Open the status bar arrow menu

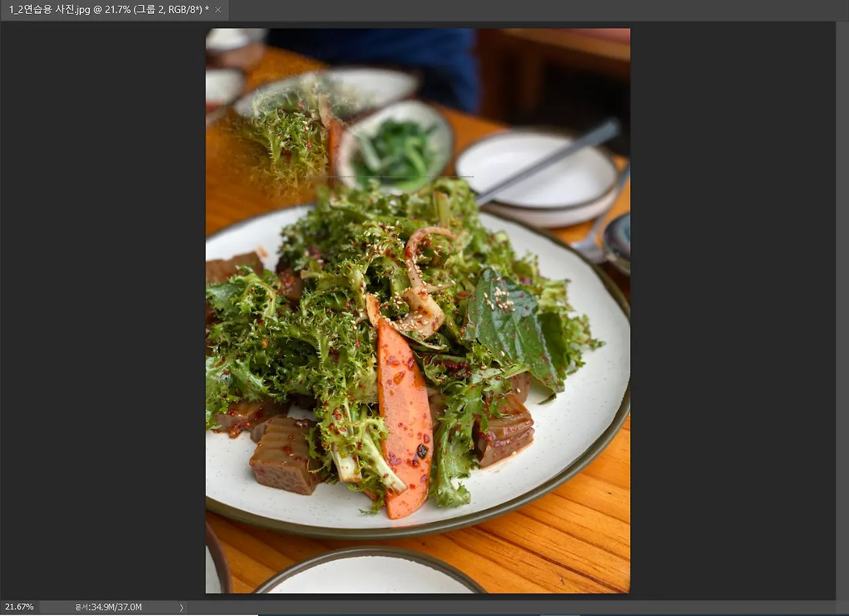click(181, 607)
